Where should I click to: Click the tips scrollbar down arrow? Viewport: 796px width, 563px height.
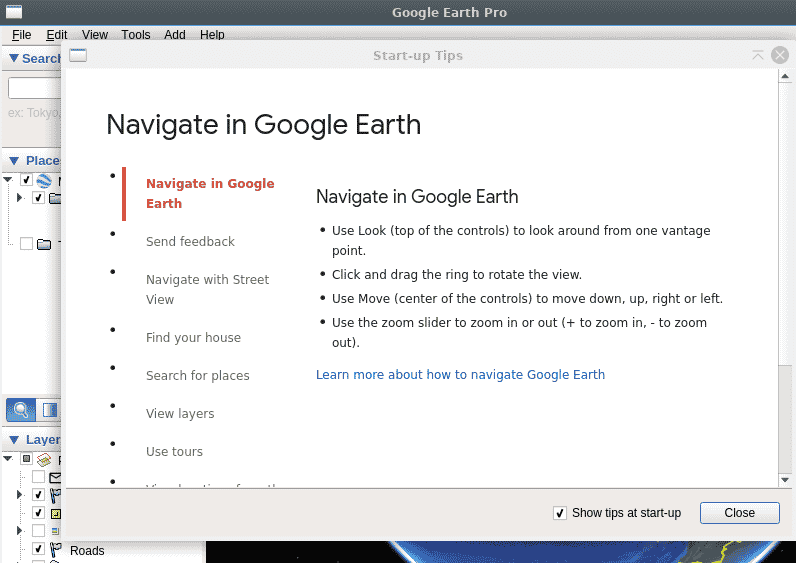point(785,480)
